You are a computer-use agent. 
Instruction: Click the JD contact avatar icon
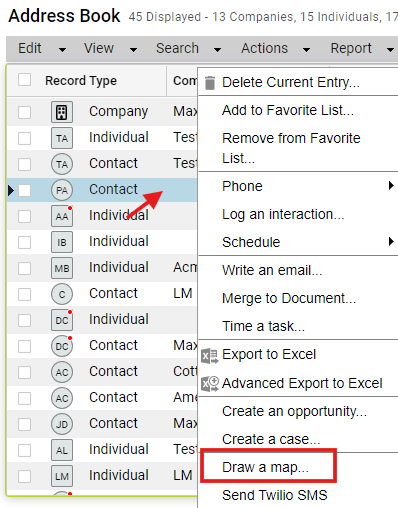click(62, 424)
